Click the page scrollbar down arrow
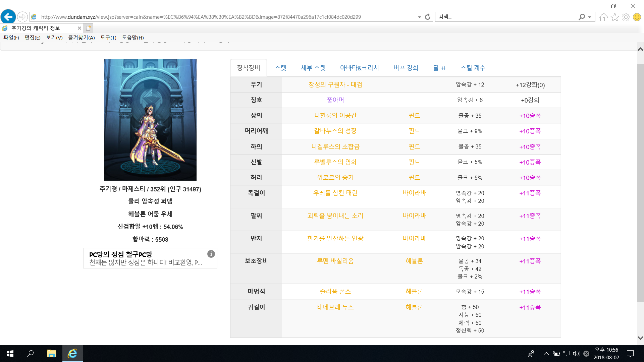This screenshot has height=362, width=644. point(640,338)
